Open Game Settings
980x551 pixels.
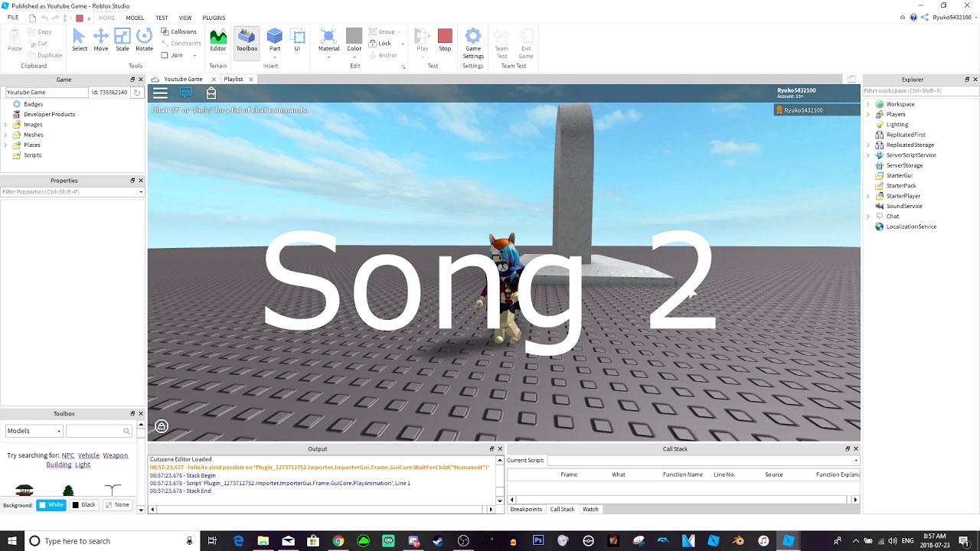coord(473,44)
